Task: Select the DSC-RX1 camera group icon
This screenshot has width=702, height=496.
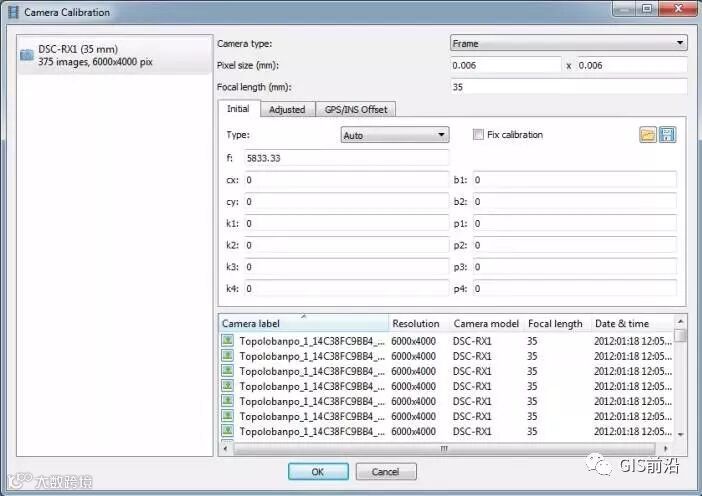Action: pos(27,55)
